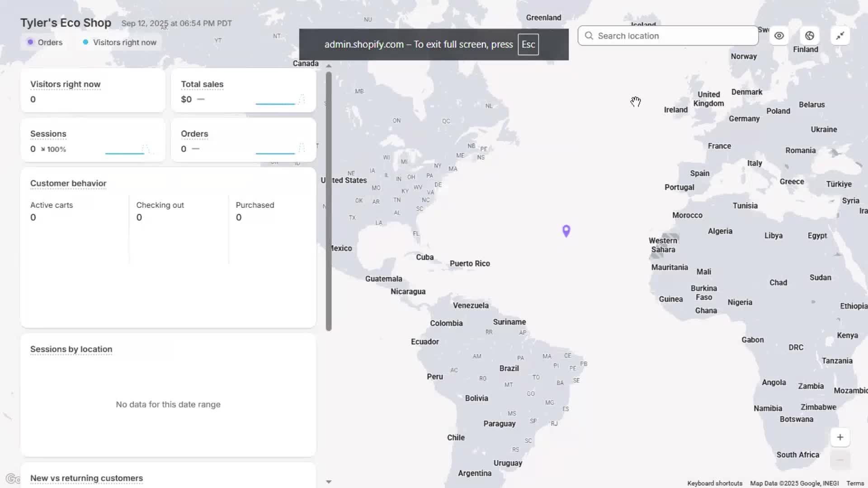View the Sessions metric definition
Viewport: 868px width, 488px height.
[48, 134]
